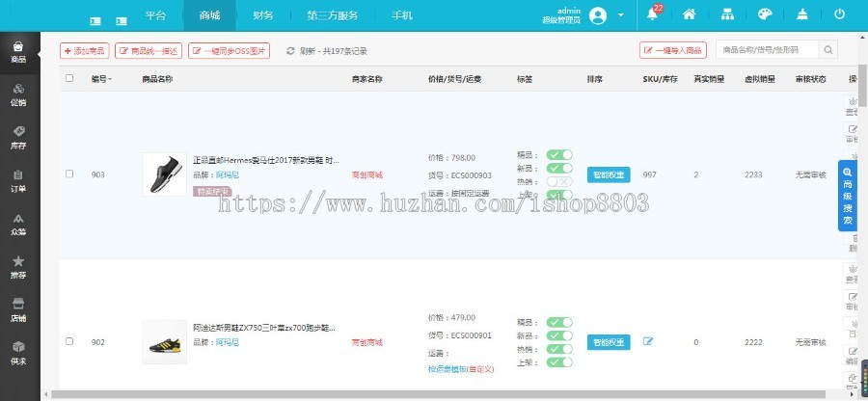
Task: Open the 商品 section in sidebar
Action: (x=18, y=53)
